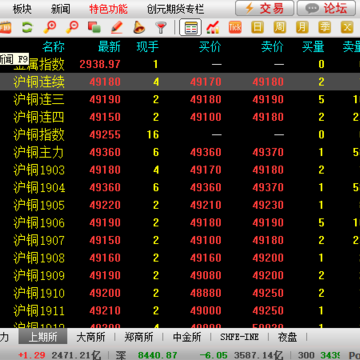Open the 创元期货专栏 menu
The width and height of the screenshot is (360, 360).
click(175, 9)
